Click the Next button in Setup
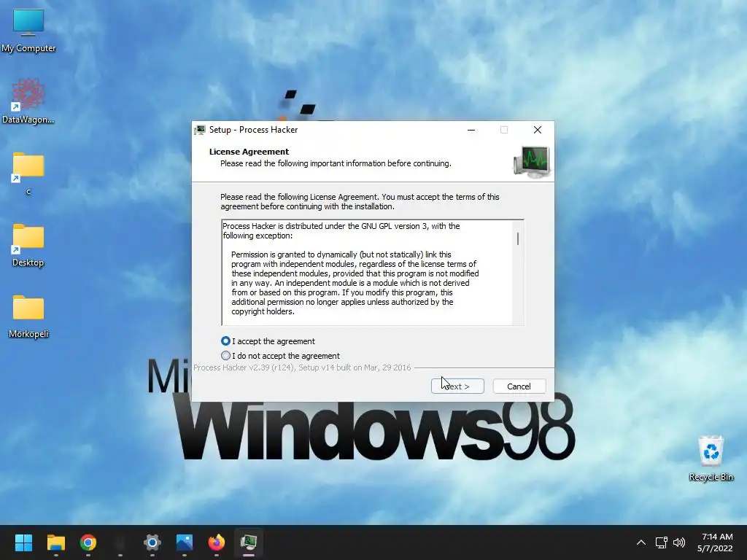Screen dimensions: 747x560 tap(457, 386)
